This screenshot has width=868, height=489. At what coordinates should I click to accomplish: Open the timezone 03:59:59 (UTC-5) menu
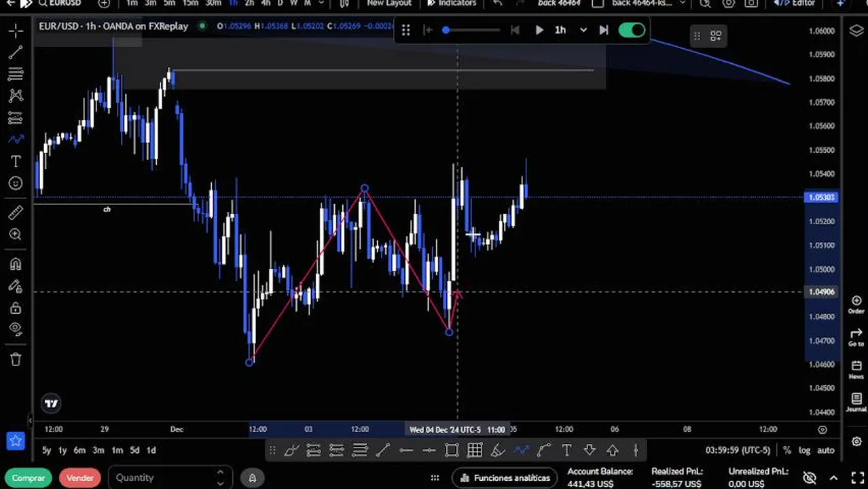tap(738, 450)
